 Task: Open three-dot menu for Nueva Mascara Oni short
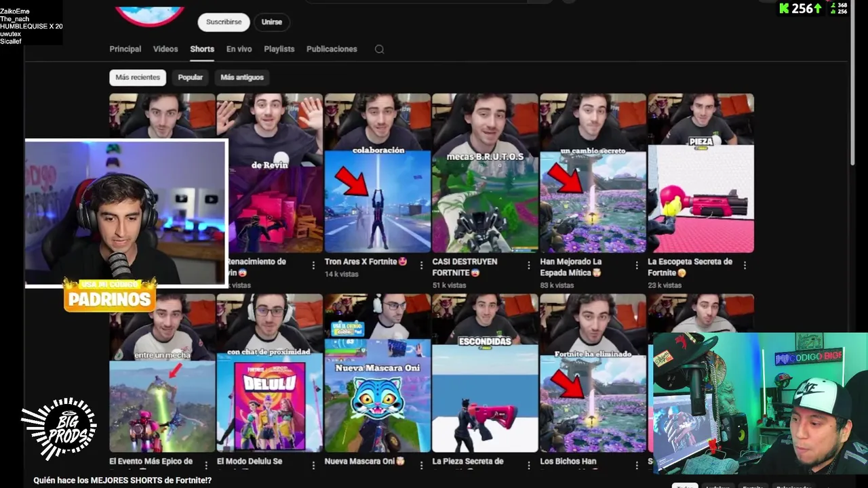[x=421, y=465]
